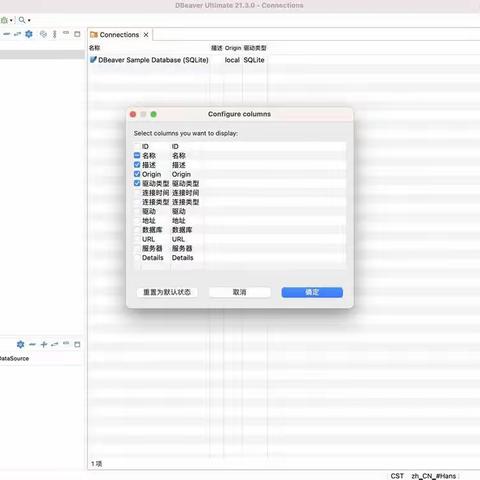This screenshot has width=480, height=480.
Task: Enable the 数据库 column checkbox
Action: 137,230
